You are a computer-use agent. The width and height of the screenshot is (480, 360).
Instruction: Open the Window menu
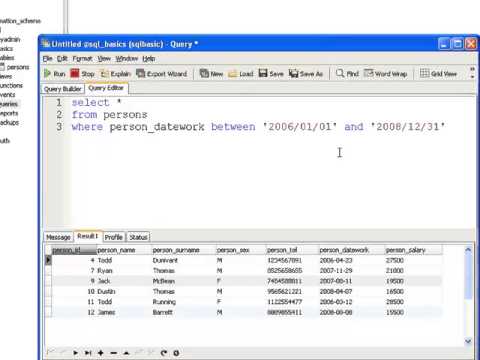pyautogui.click(x=127, y=59)
